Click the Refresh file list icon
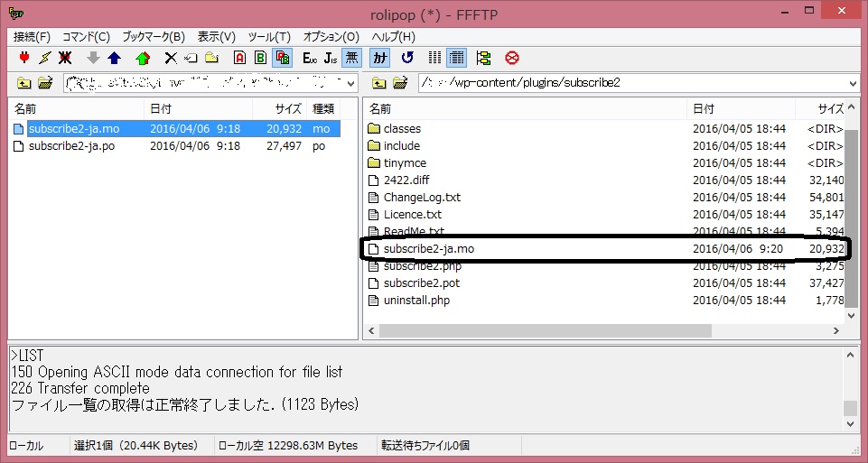The height and width of the screenshot is (463, 868). coord(407,58)
